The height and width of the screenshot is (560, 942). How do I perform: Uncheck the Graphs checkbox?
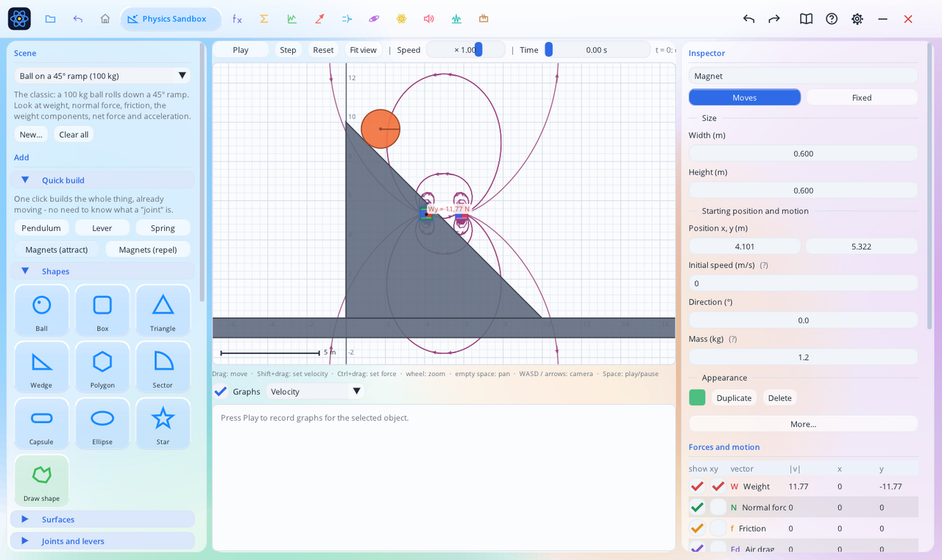pos(221,391)
